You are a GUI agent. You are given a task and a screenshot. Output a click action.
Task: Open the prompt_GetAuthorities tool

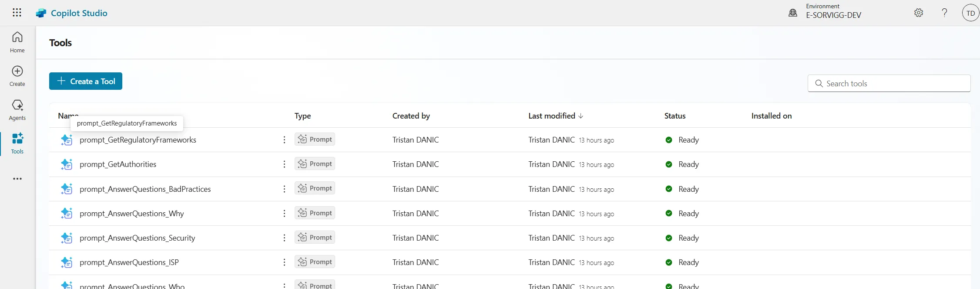(x=118, y=164)
